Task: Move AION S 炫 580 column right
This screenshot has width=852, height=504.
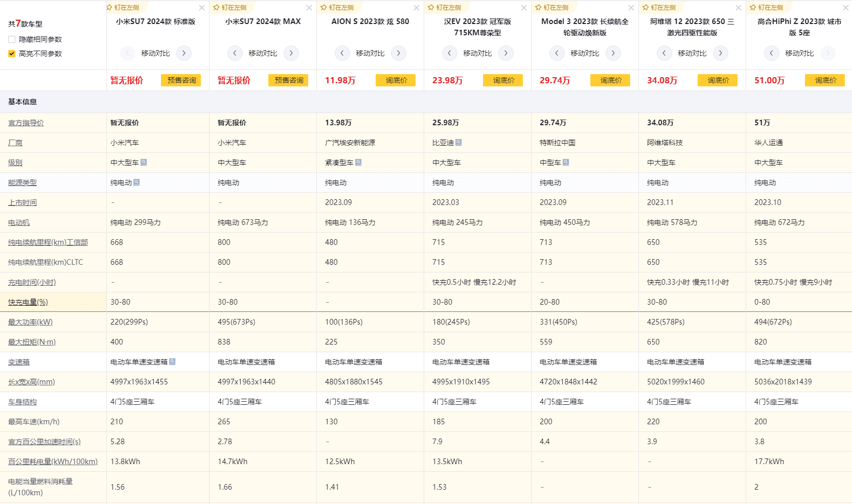Action: click(399, 53)
